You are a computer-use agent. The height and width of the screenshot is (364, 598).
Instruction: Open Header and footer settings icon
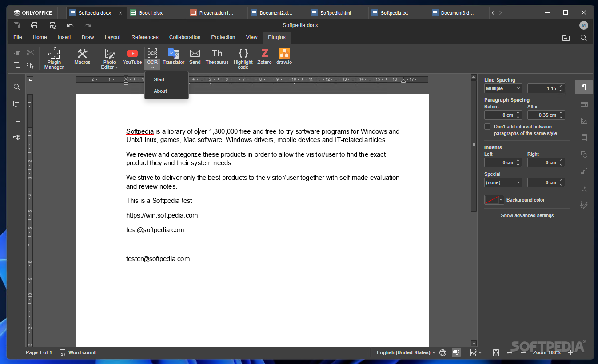(x=584, y=138)
